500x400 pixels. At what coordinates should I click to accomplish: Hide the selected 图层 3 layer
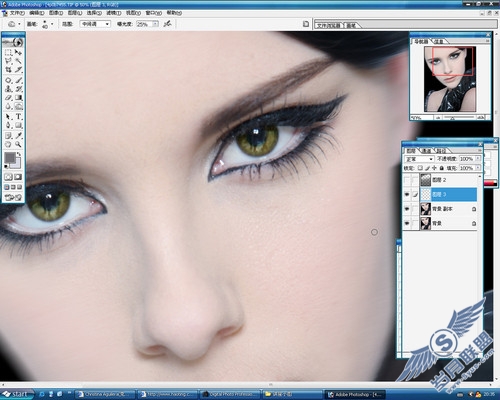point(407,194)
